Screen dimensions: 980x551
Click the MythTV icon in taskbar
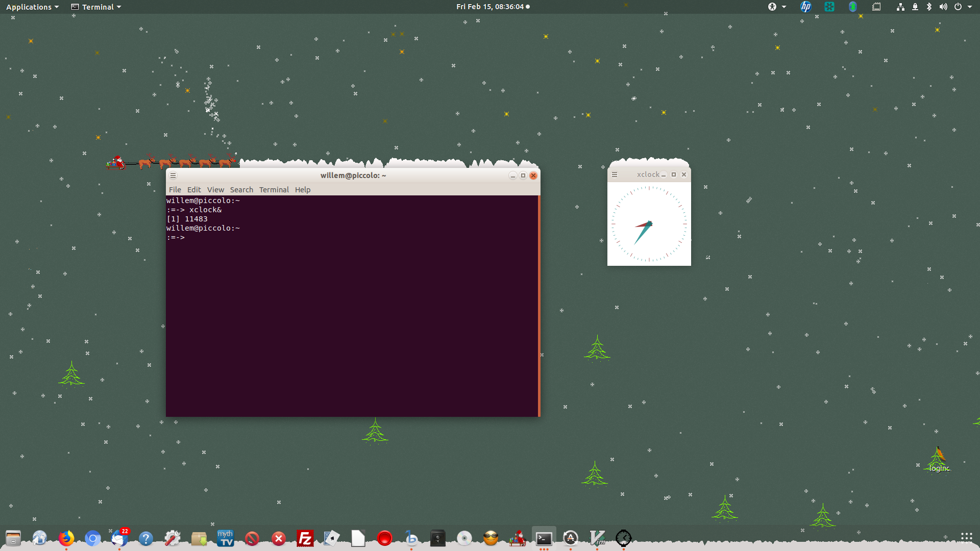[226, 538]
